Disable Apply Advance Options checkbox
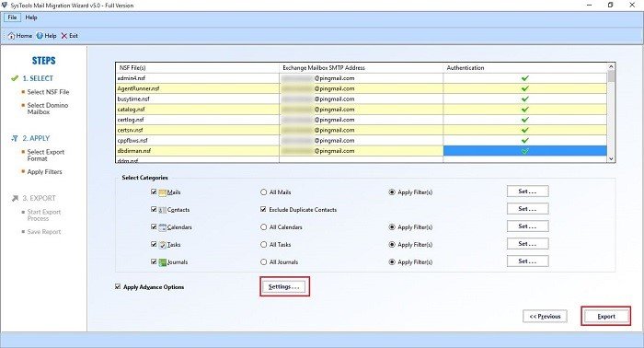The image size is (644, 348). tap(118, 287)
